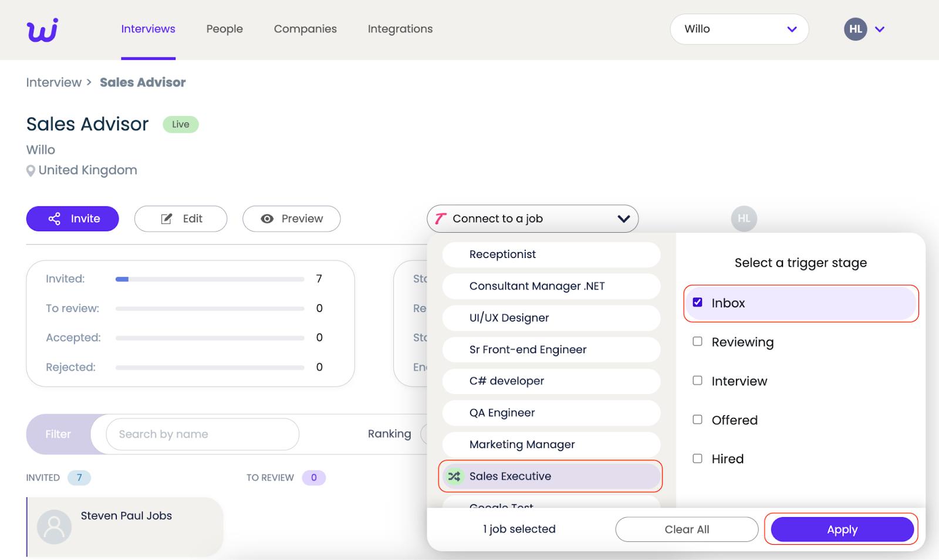Choose UI/UX Designer job
This screenshot has height=560, width=939.
[x=551, y=318]
